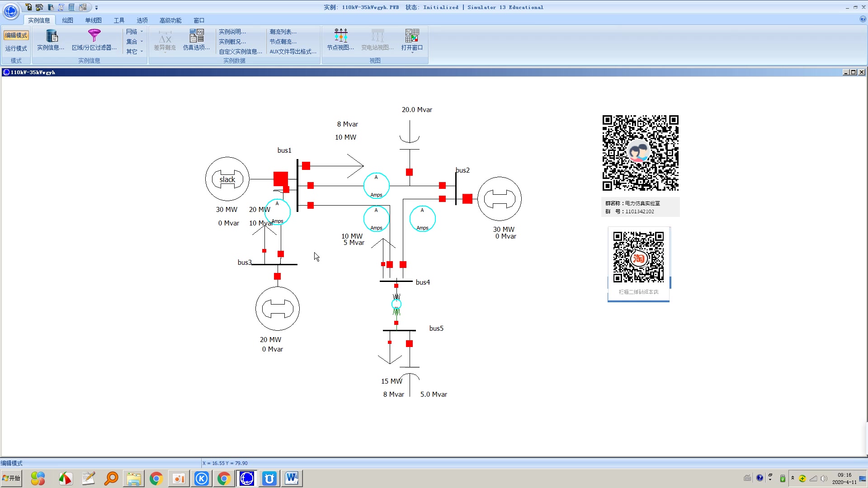Viewport: 868px width, 488px height.
Task: Open 自定义实例信息...
Action: (x=241, y=52)
